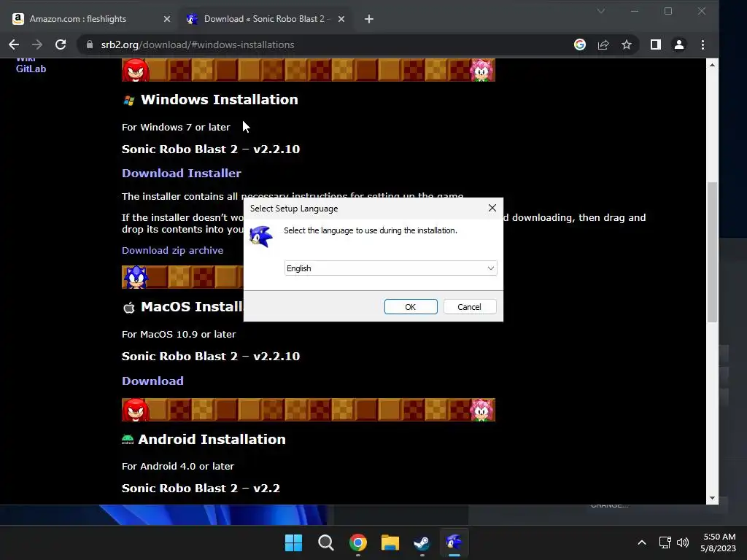The height and width of the screenshot is (560, 747).
Task: Open the Chrome profile menu
Action: click(679, 44)
